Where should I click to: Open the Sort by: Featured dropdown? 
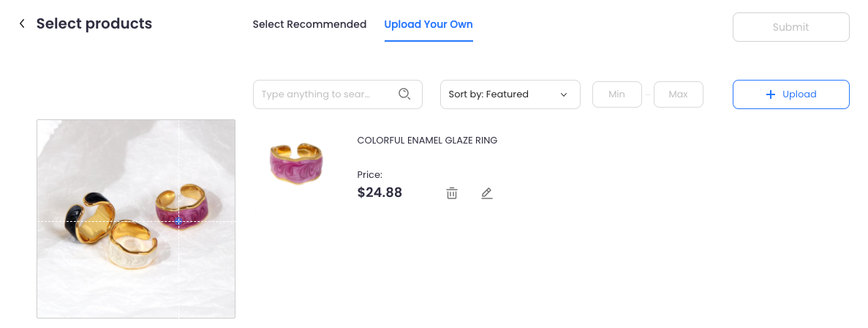[510, 94]
